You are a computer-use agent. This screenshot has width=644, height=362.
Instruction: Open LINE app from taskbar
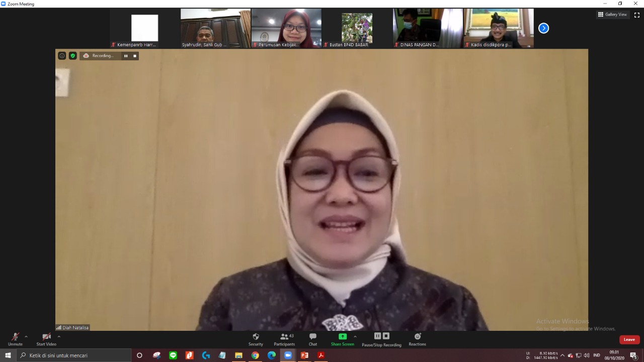pyautogui.click(x=173, y=355)
